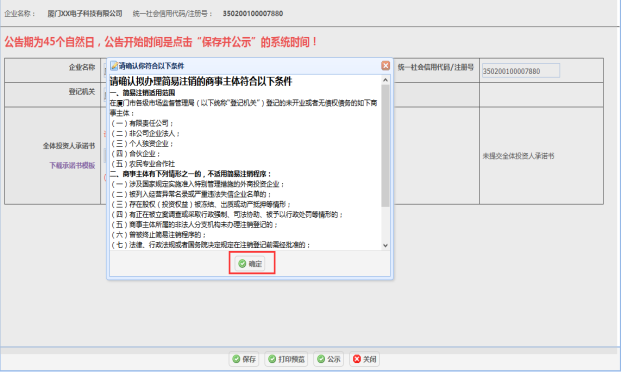Click the green check icon on 公示
Screen dimensions: 621x372
pos(321,359)
